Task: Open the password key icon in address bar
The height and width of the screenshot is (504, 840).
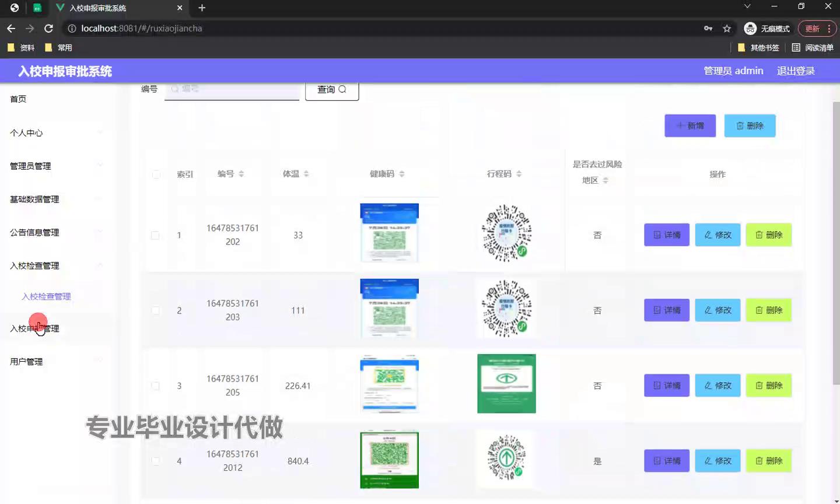Action: (708, 29)
